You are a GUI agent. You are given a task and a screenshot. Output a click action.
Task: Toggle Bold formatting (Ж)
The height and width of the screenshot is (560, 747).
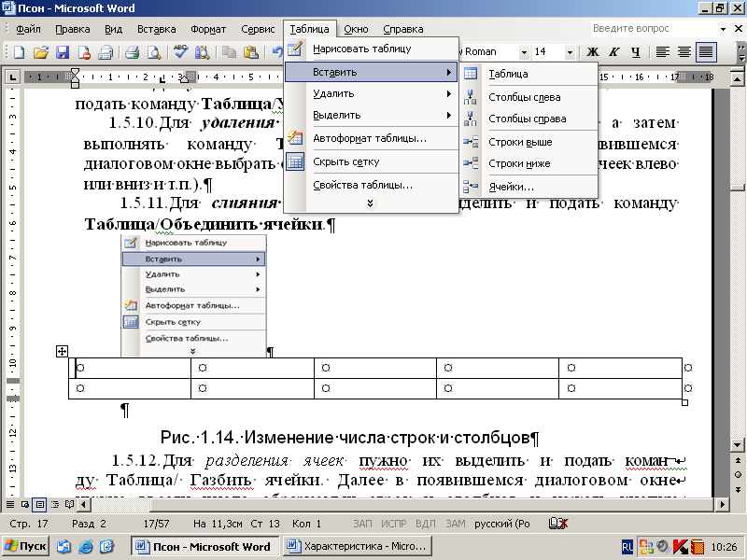[x=593, y=52]
